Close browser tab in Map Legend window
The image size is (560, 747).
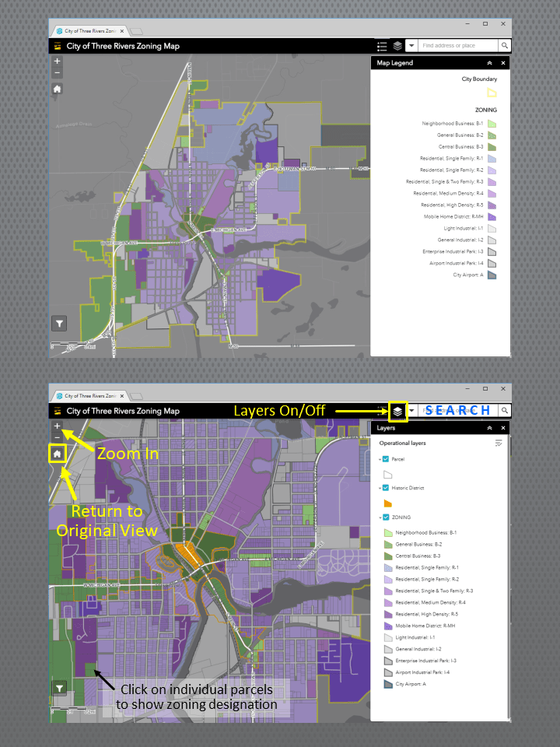coord(122,31)
